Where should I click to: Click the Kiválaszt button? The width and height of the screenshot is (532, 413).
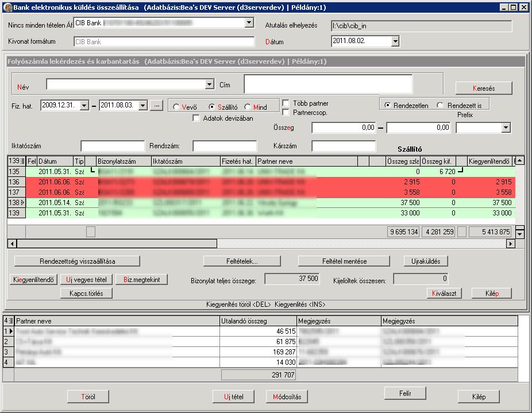point(444,293)
